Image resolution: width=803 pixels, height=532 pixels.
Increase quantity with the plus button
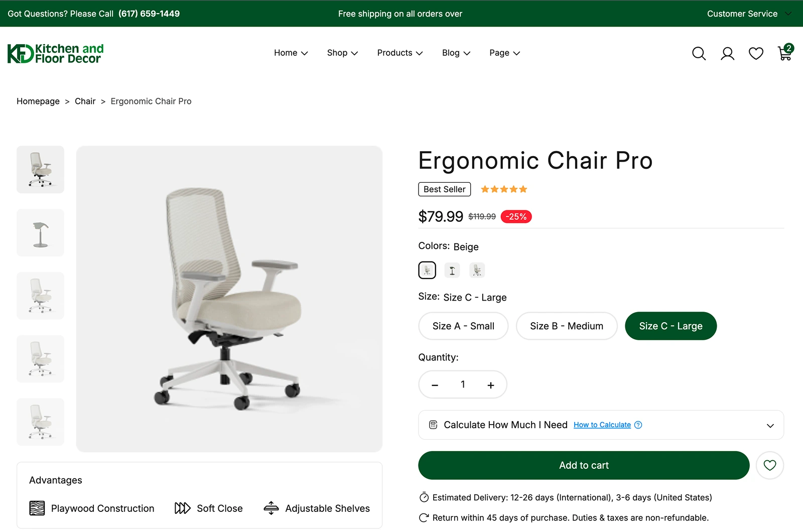[x=491, y=385]
